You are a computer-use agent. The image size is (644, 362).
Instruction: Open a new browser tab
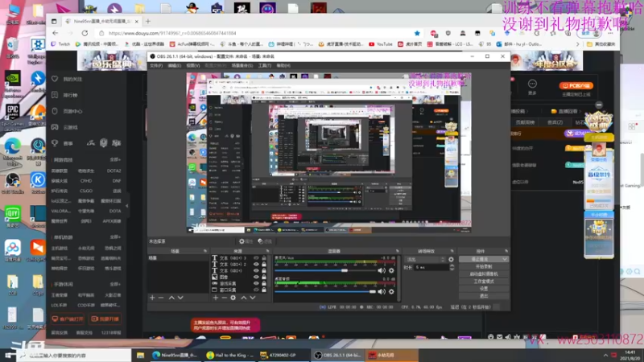click(x=148, y=22)
